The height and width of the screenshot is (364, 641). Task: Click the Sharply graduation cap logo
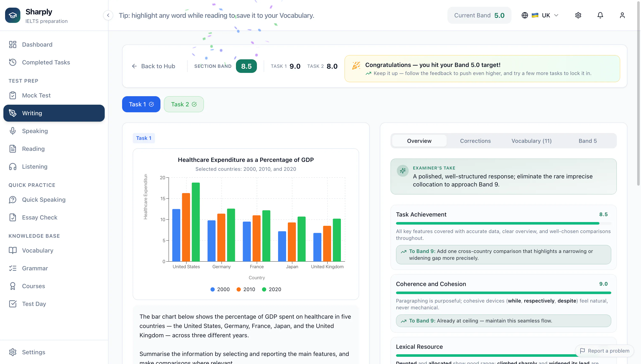[x=13, y=15]
